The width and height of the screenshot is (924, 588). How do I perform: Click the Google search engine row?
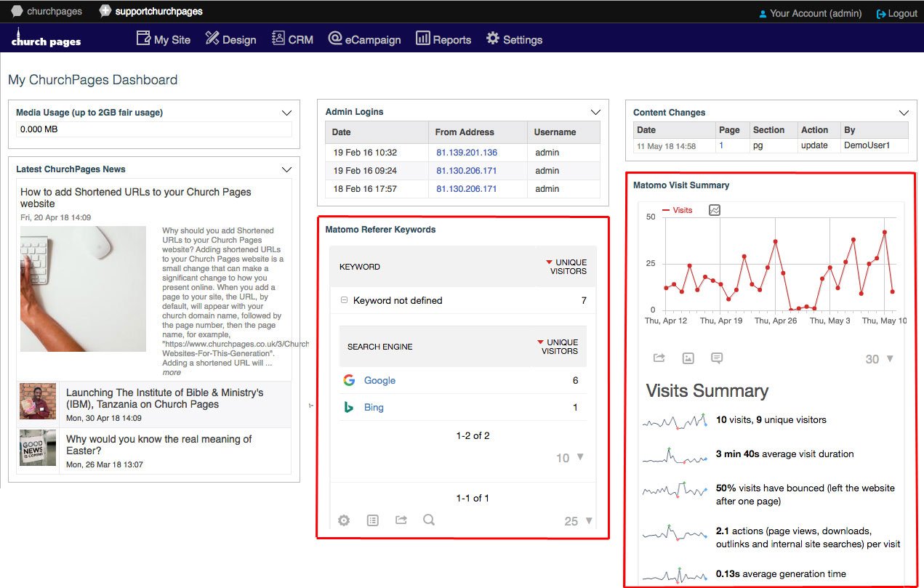point(462,380)
